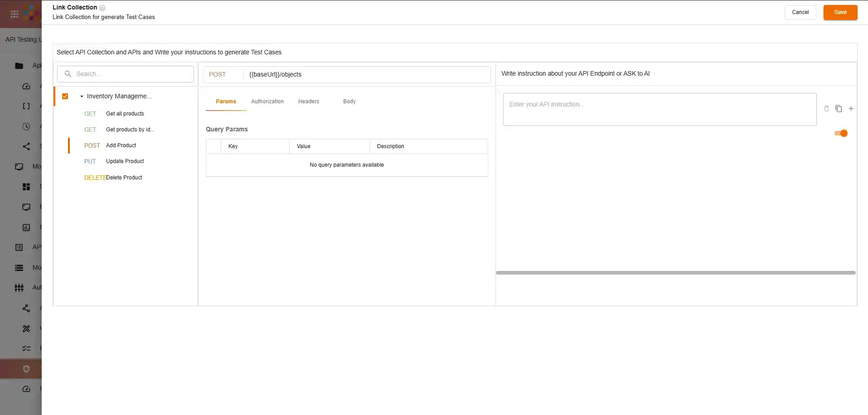The width and height of the screenshot is (868, 415).
Task: Collapse the Inventory Management collection tree
Action: coord(82,97)
